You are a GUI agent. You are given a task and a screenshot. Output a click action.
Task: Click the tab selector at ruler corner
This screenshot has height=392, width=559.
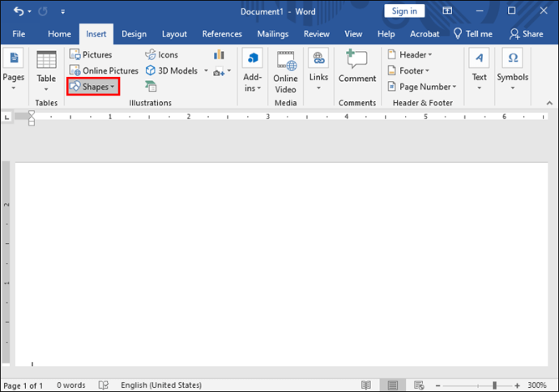[x=7, y=117]
